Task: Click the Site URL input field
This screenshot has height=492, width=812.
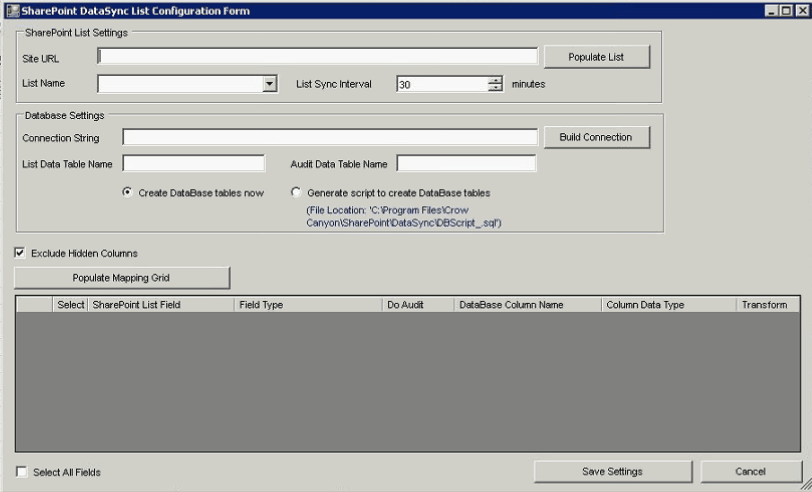Action: pyautogui.click(x=317, y=56)
